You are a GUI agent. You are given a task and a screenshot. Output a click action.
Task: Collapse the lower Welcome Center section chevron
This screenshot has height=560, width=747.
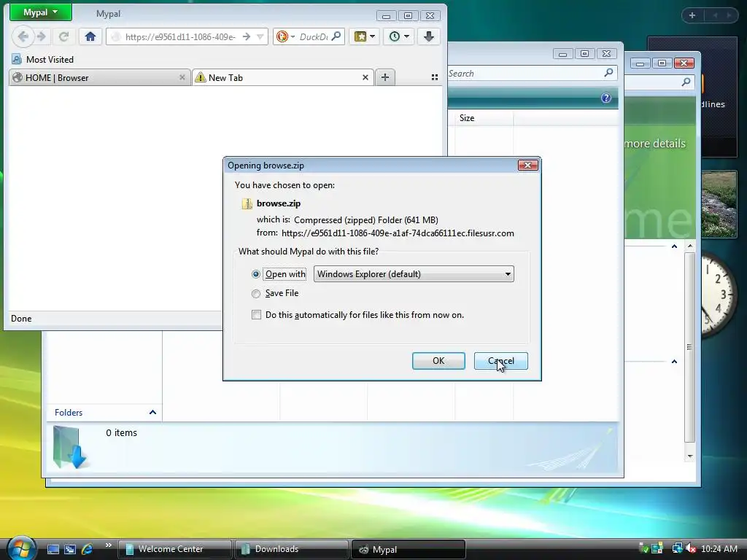tap(674, 362)
